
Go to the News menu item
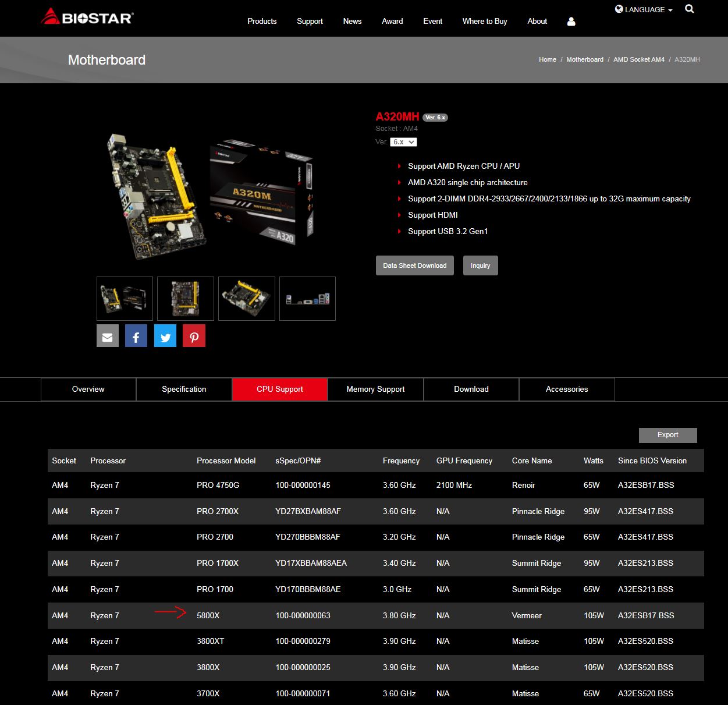(352, 21)
